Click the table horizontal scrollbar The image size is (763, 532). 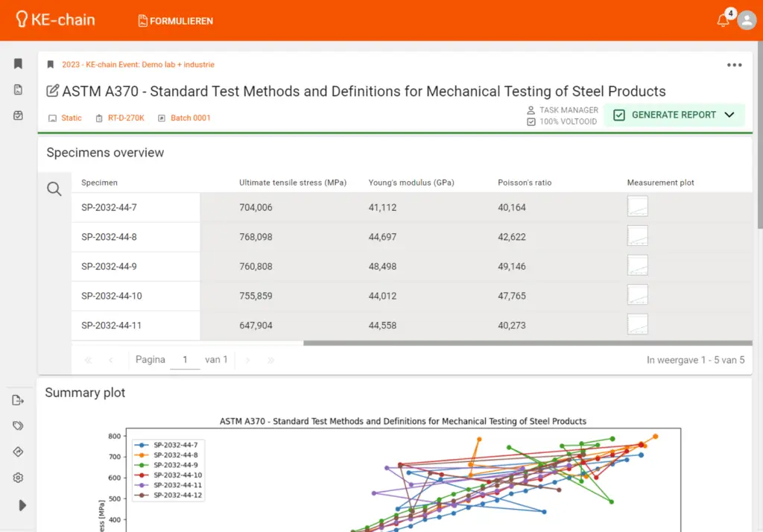coord(528,343)
